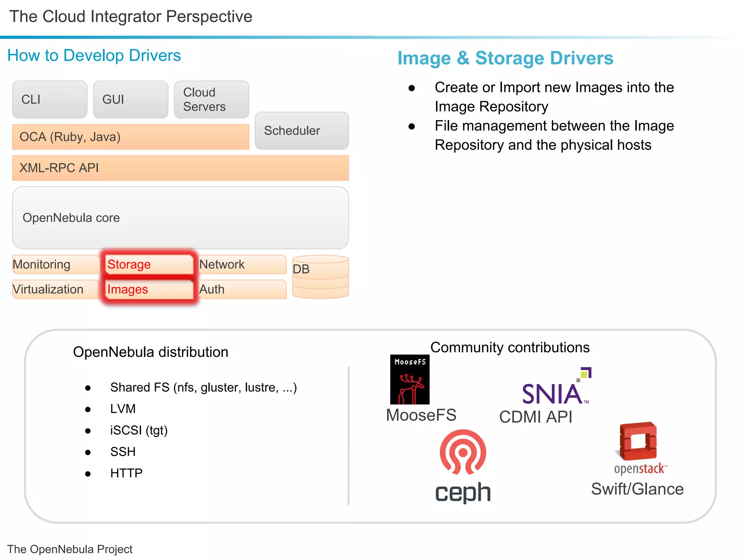Click the MooseFS logo image
The image size is (747, 560).
(410, 380)
